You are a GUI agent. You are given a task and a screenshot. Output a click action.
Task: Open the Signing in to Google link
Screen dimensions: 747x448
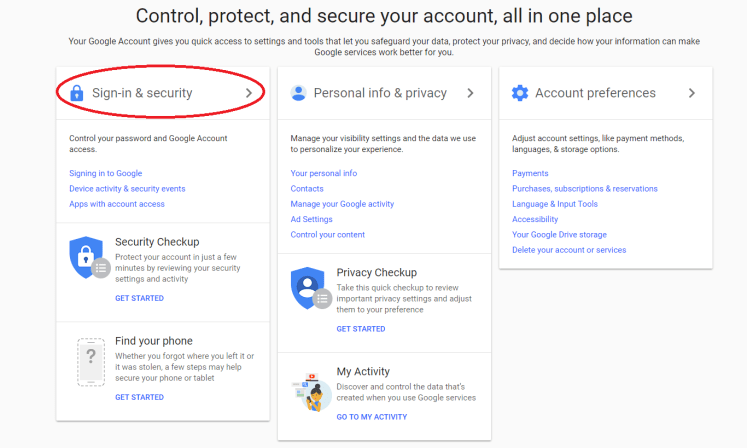105,173
